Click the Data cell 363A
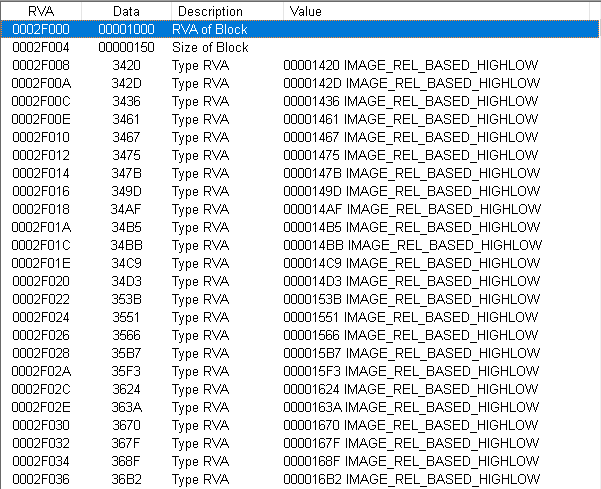Viewport: 601px width, 489px height. point(126,408)
